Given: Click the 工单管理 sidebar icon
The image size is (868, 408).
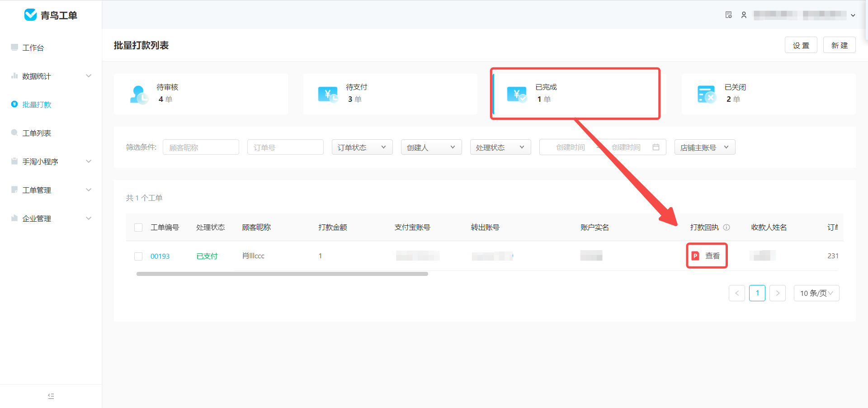Looking at the screenshot, I should click(14, 190).
